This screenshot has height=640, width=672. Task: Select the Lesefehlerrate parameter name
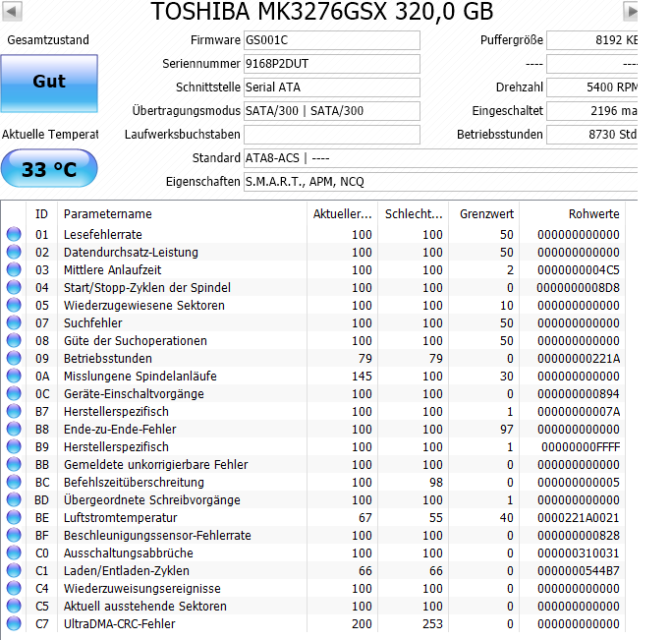coord(103,235)
